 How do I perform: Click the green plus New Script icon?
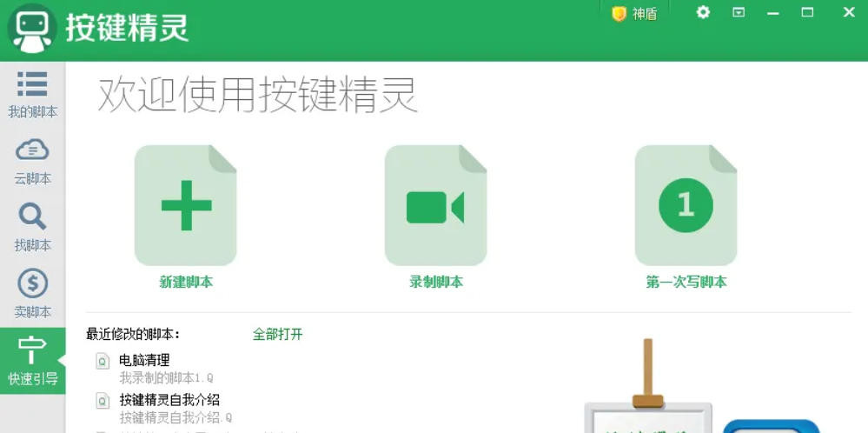pos(185,205)
